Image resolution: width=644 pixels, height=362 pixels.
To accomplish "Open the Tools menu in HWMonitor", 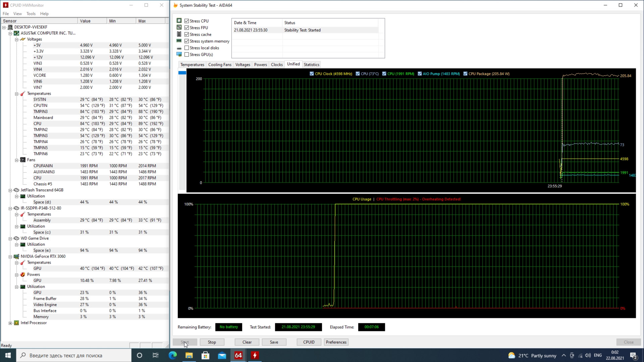I will [x=31, y=14].
